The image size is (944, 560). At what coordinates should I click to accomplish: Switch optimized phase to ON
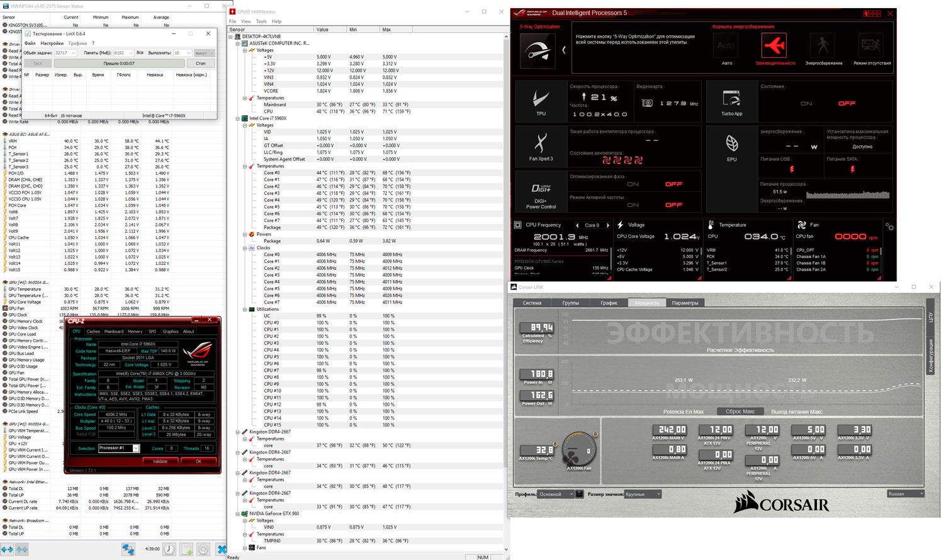coord(632,184)
